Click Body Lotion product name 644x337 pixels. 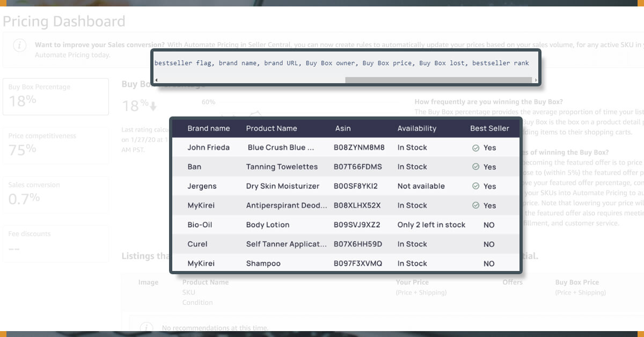[268, 225]
